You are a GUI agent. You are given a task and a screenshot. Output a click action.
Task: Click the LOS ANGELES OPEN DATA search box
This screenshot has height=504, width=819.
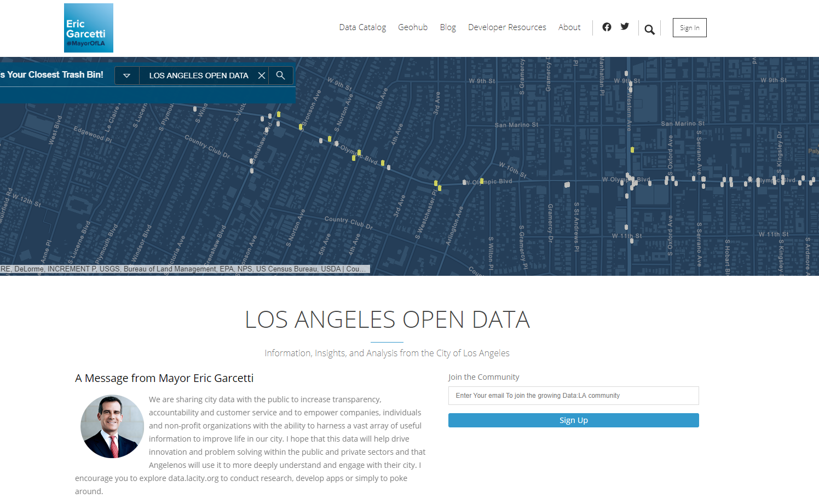pos(199,76)
